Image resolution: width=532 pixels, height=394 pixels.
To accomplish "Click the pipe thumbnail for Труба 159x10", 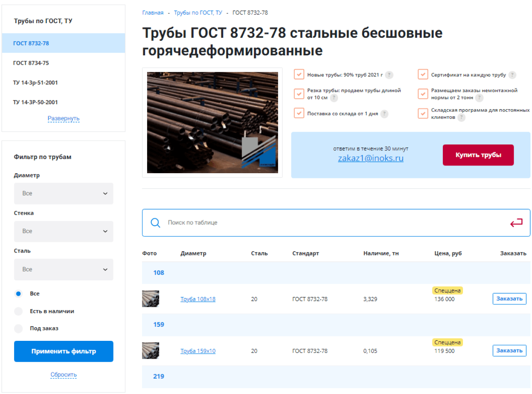I will [151, 351].
